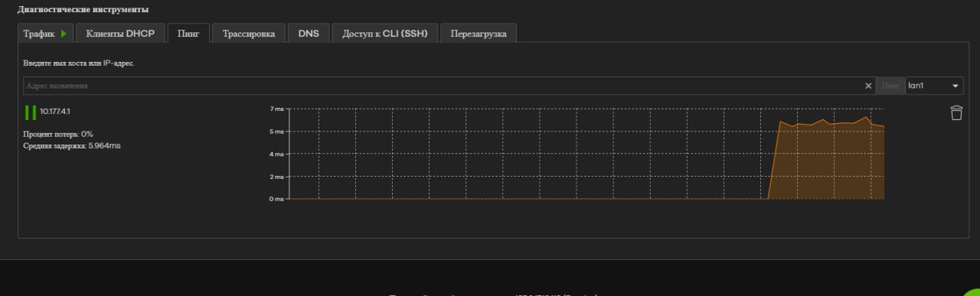The height and width of the screenshot is (296, 980).
Task: Pause the ping to 10.177.4.1
Action: 31,112
